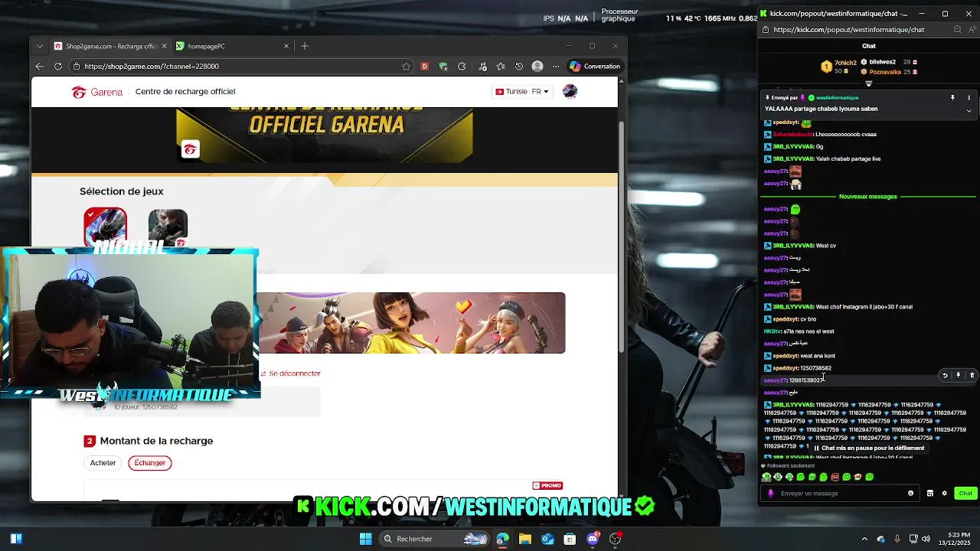The image size is (980, 551).
Task: Insert the first green emote
Action: 766,477
